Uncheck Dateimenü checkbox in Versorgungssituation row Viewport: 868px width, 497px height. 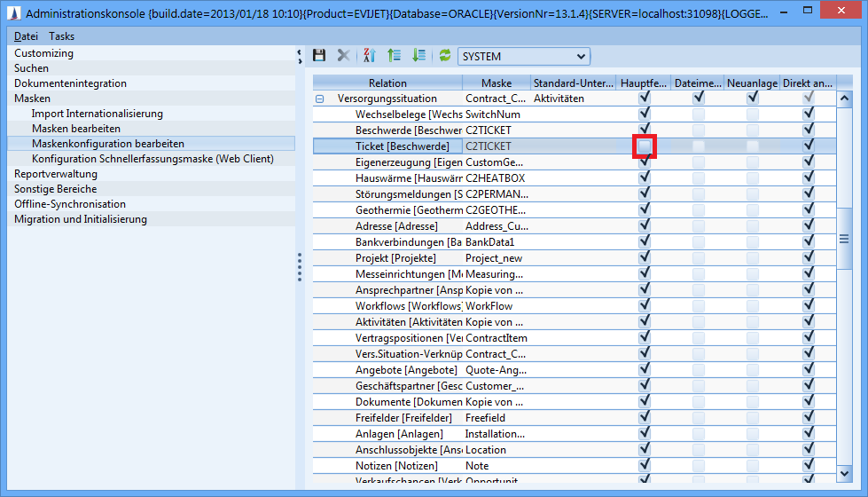coord(699,99)
